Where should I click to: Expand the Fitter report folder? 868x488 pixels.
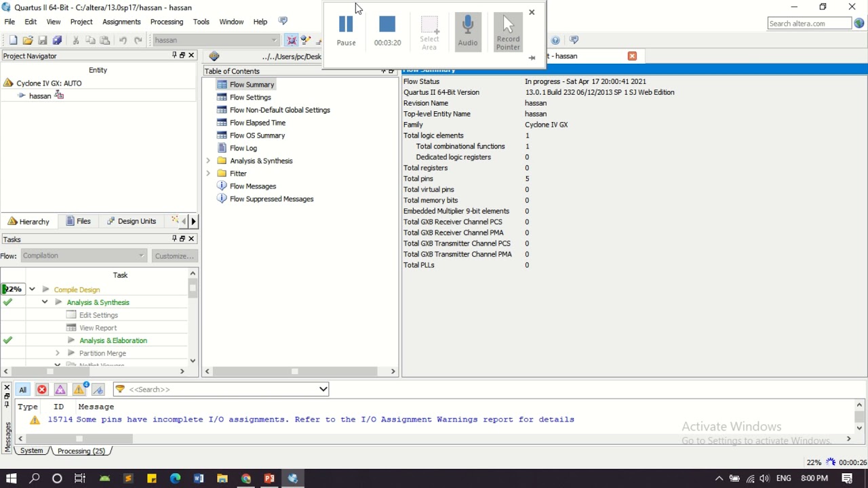tap(208, 174)
